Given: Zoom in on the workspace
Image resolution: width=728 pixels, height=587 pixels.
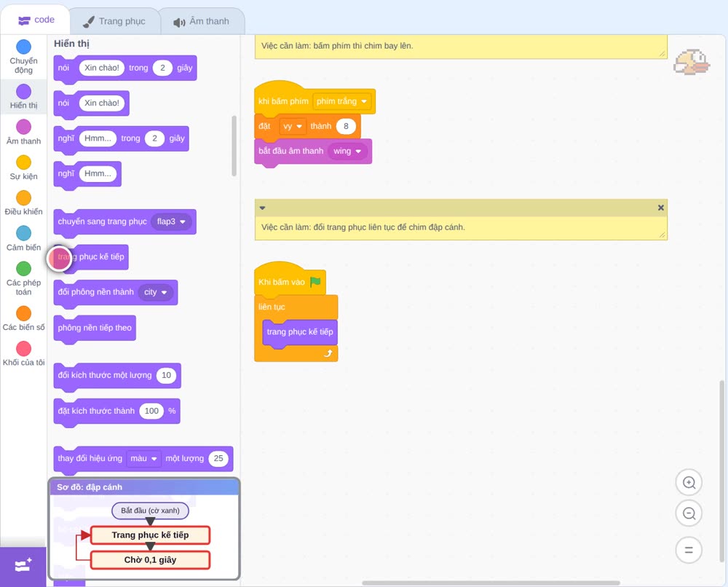Looking at the screenshot, I should point(689,483).
